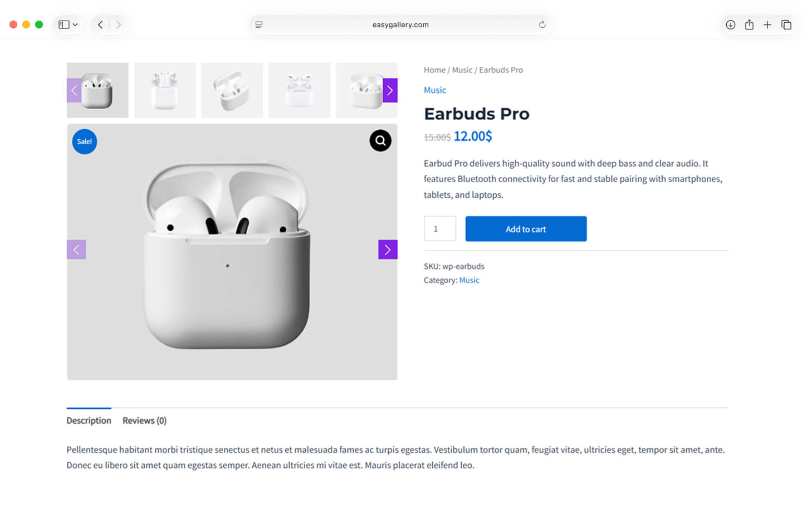Expand the sidebar dropdown chevron
This screenshot has height=518, width=812.
75,25
